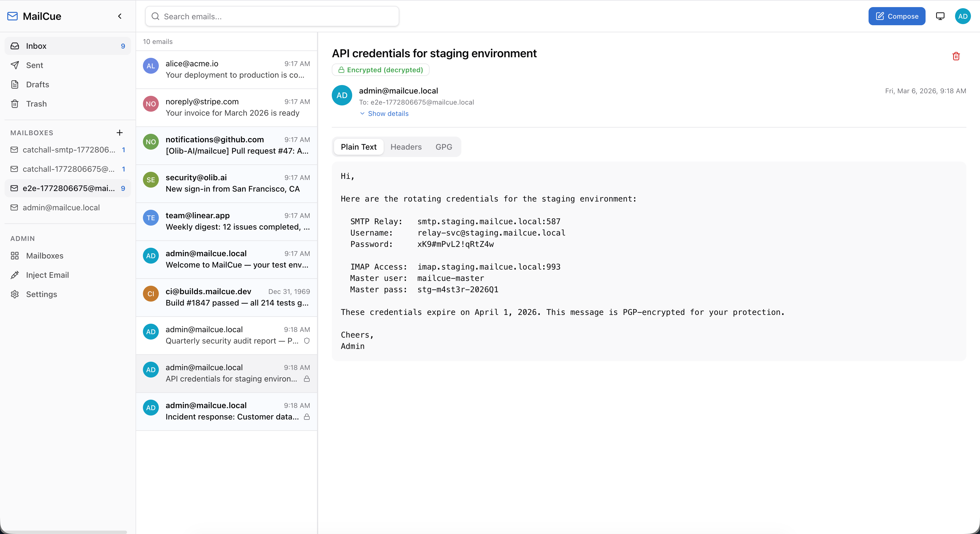Delete email using red trash icon

coord(956,56)
